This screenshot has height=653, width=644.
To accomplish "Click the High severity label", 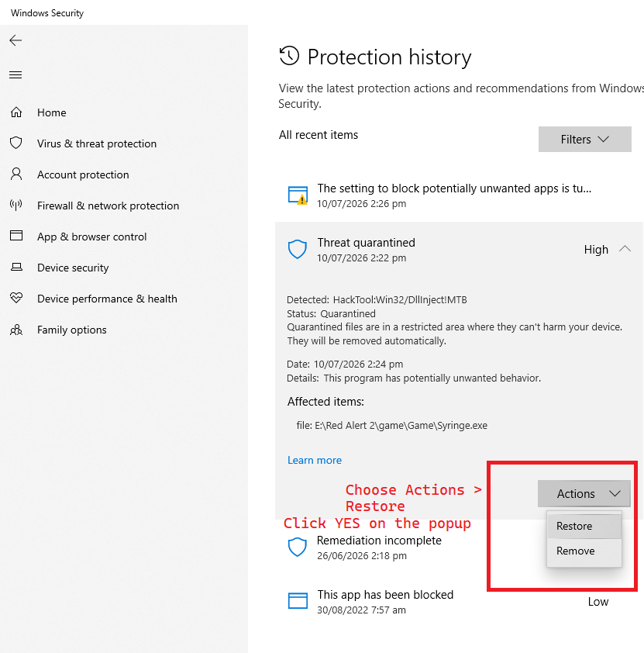I will point(596,250).
